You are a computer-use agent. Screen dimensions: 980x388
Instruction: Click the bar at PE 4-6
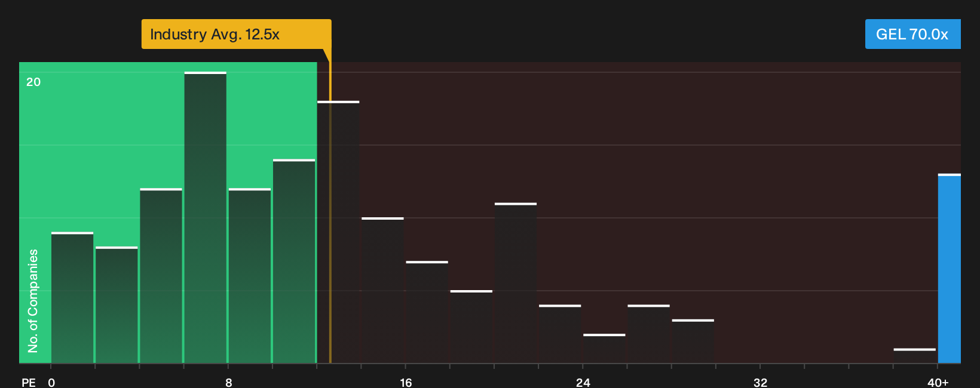[161, 276]
